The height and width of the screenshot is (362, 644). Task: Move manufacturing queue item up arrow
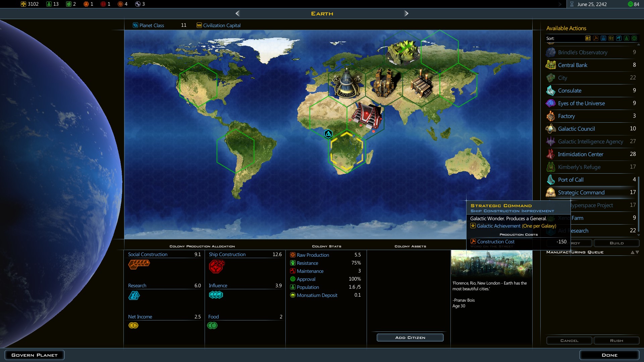[633, 252]
